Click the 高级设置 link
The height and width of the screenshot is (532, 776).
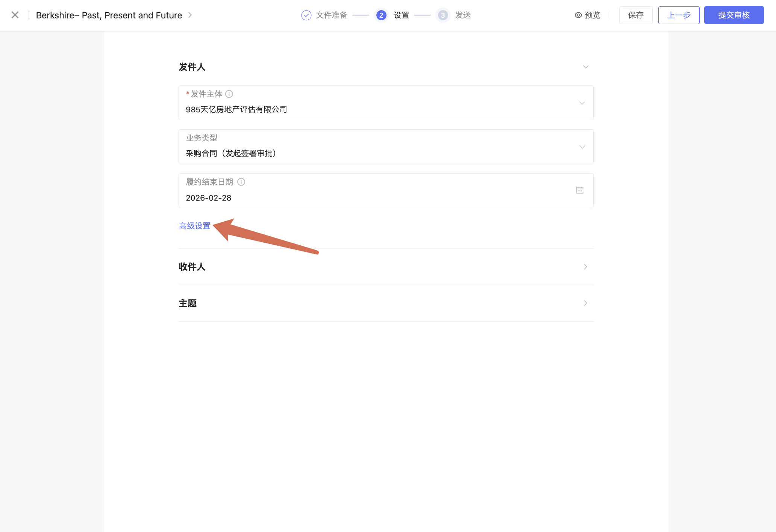pos(195,226)
